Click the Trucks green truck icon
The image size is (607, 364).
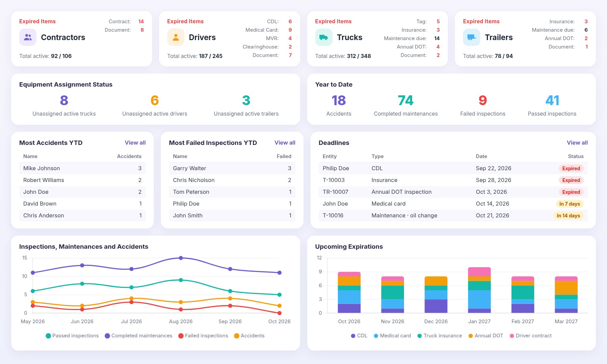click(x=324, y=37)
